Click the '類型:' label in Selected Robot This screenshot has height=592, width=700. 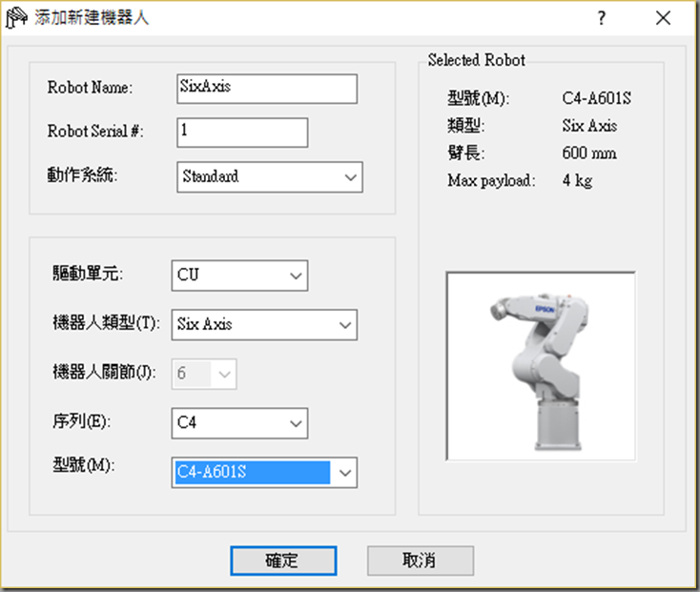coord(466,126)
